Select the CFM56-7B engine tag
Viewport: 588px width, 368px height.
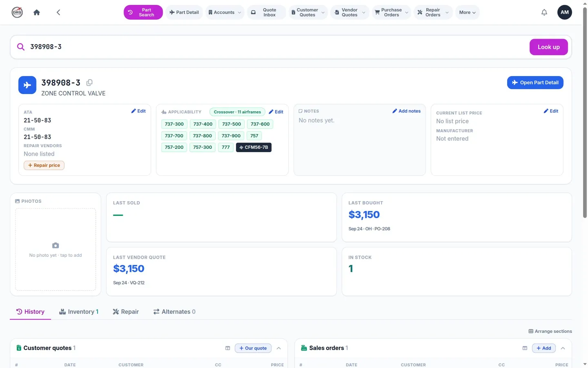point(254,147)
